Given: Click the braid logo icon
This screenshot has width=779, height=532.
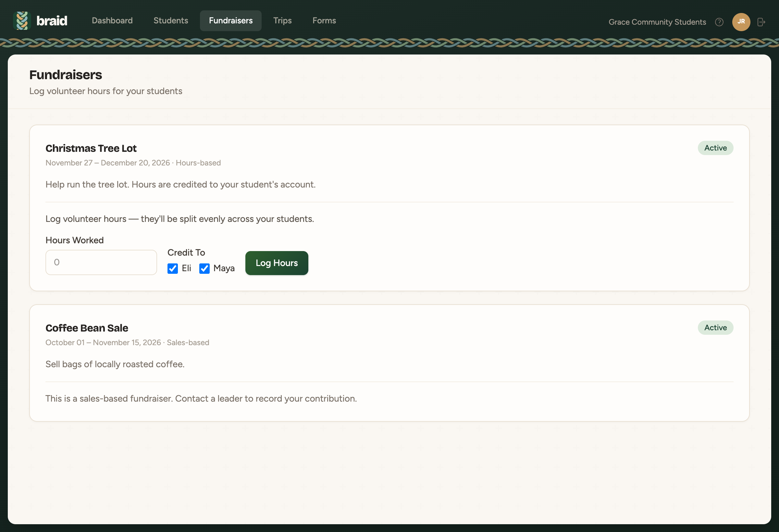Looking at the screenshot, I should point(22,21).
